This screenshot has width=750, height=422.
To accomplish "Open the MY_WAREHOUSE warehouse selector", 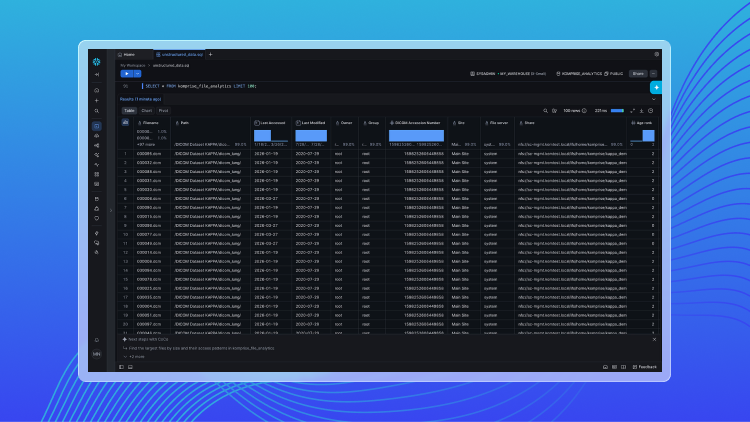I will click(x=522, y=74).
